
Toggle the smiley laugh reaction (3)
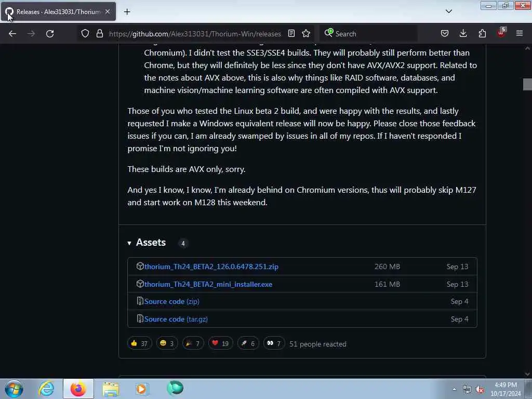(x=167, y=343)
